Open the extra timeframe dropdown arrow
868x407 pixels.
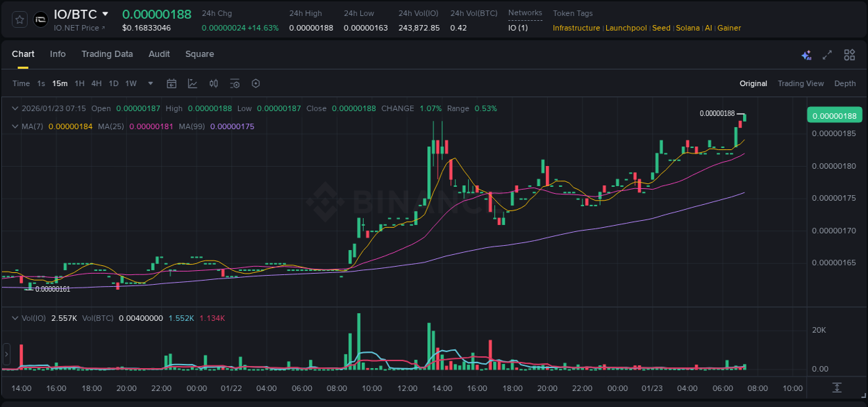pyautogui.click(x=149, y=83)
